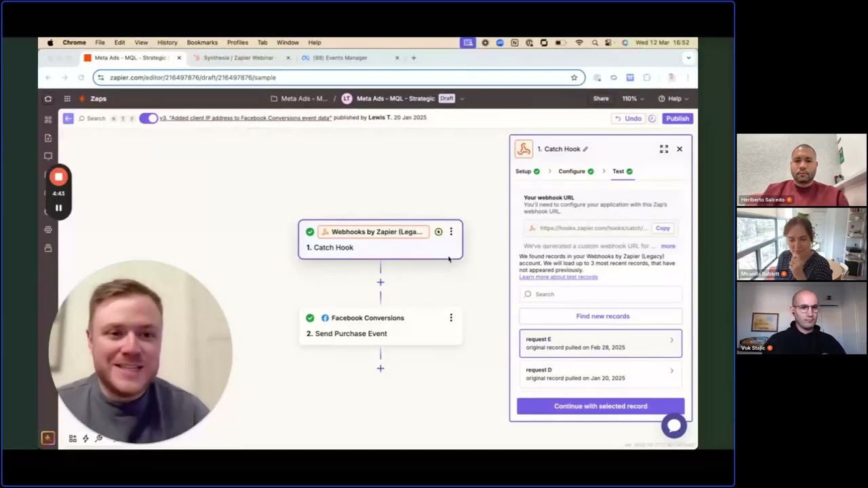This screenshot has width=868, height=488.
Task: Click the version v3 description link
Action: pyautogui.click(x=245, y=118)
